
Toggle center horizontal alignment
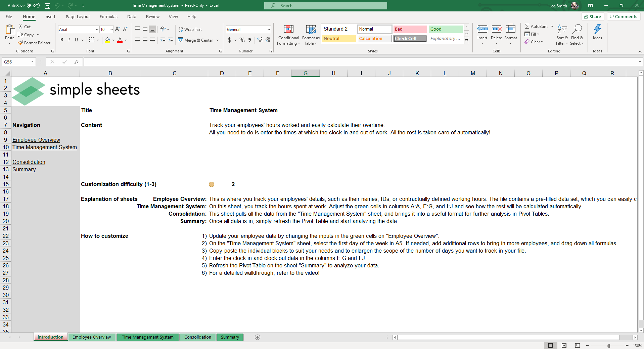[x=145, y=40]
